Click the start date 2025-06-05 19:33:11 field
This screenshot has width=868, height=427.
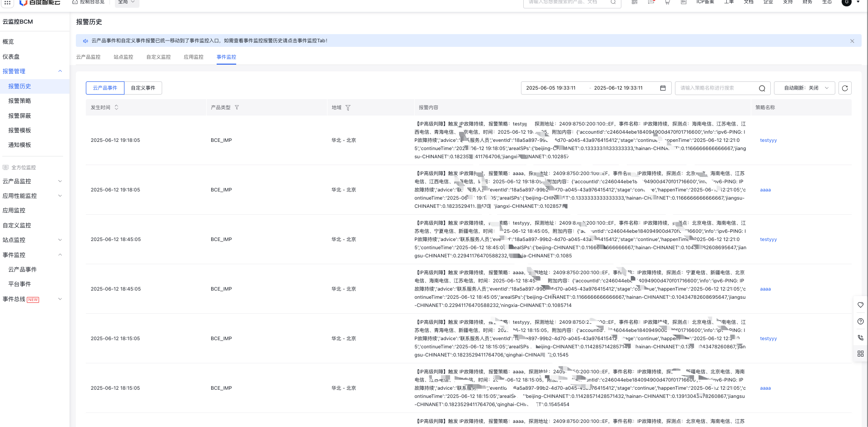click(x=551, y=88)
